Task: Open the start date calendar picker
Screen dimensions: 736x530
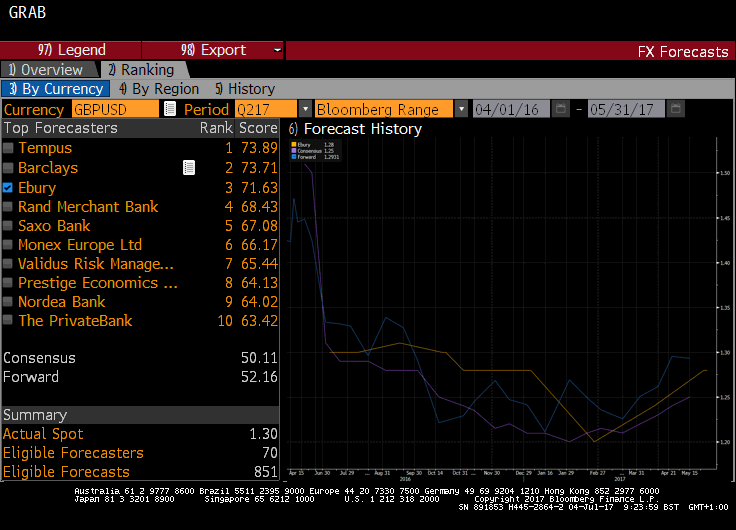Action: click(560, 109)
